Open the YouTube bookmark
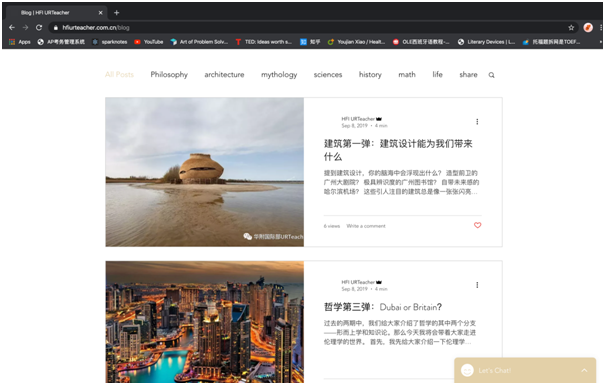Screen dimensions: 605x385 [x=149, y=42]
